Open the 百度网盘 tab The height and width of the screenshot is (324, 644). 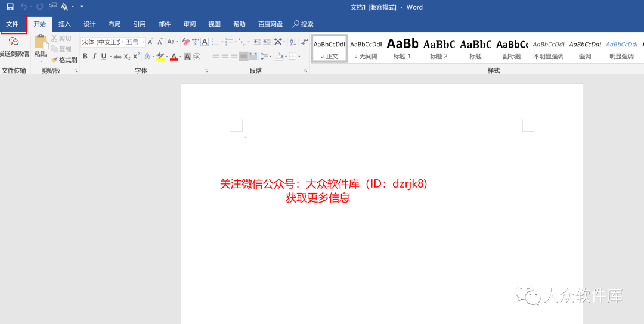coord(270,24)
